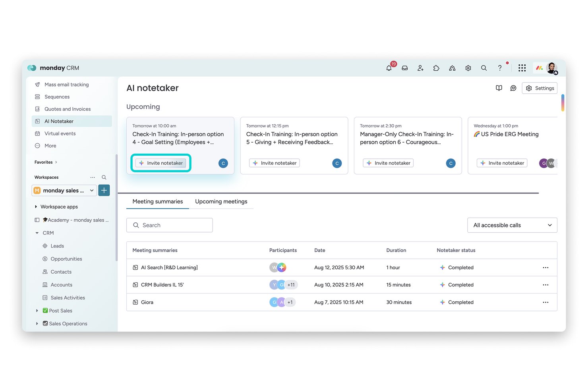The height and width of the screenshot is (392, 588).
Task: Open the All accessible calls dropdown
Action: pyautogui.click(x=512, y=225)
